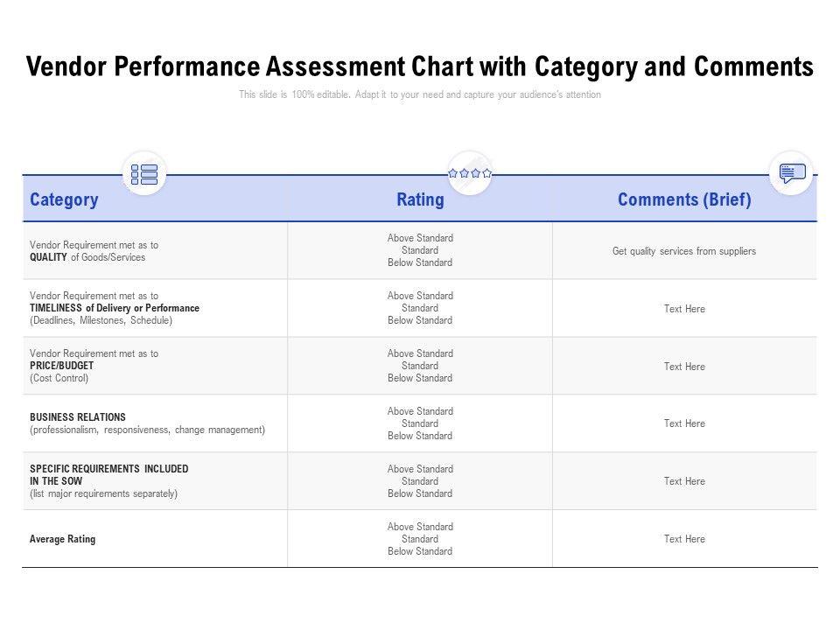Click the list icon above Category
Viewport: 840px width, 630px height.
[144, 174]
